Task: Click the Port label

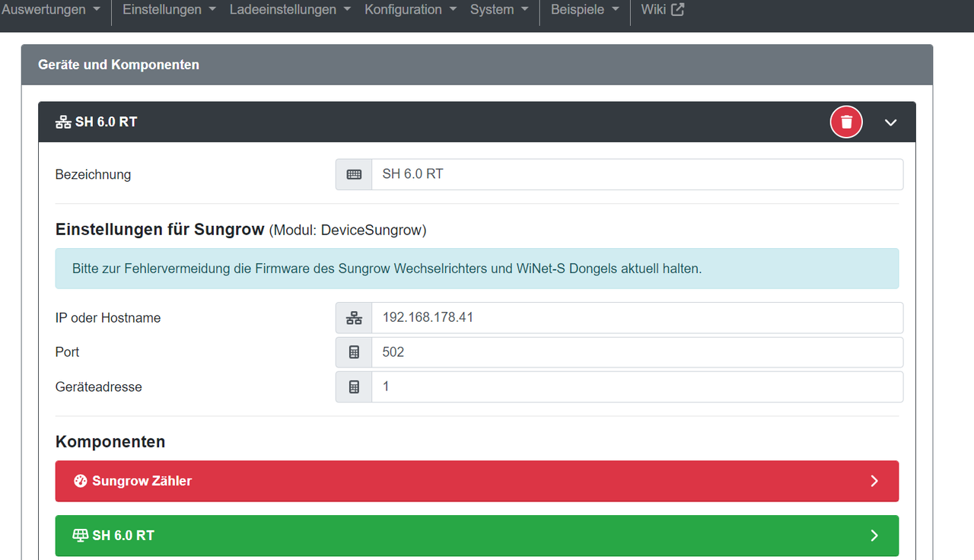Action: click(68, 352)
